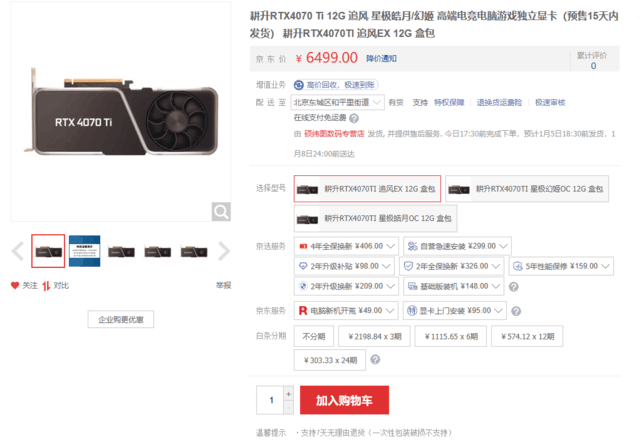The width and height of the screenshot is (639, 442).
Task: Click the heart icon to follow product
Action: (15, 286)
